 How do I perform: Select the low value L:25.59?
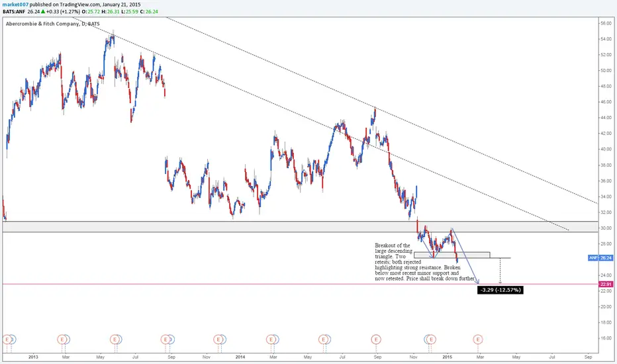130,12
